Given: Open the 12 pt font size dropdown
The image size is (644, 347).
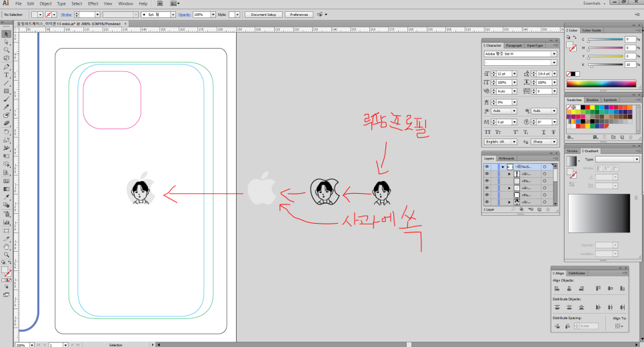Looking at the screenshot, I should (x=514, y=74).
